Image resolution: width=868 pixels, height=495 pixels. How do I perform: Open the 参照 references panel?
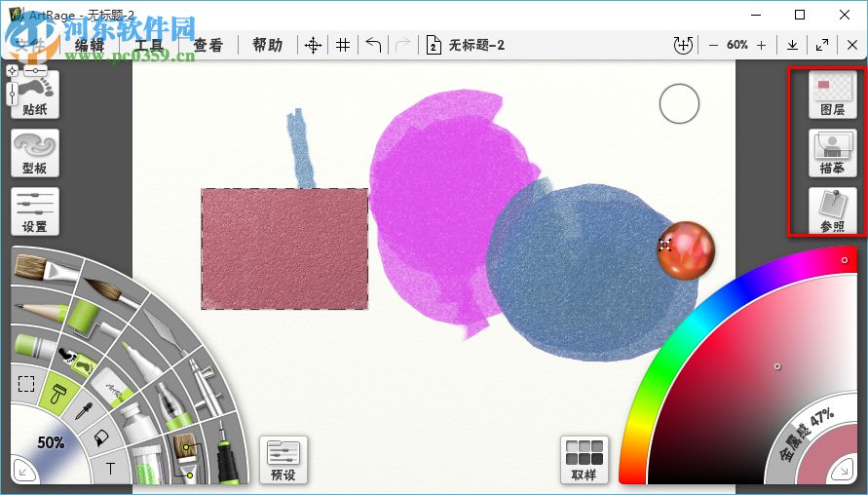pos(833,210)
